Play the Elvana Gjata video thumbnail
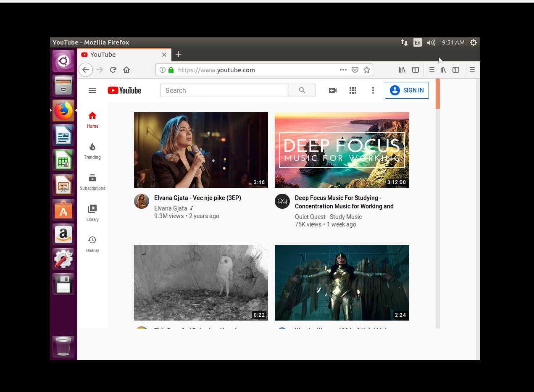This screenshot has height=392, width=534. [x=201, y=150]
